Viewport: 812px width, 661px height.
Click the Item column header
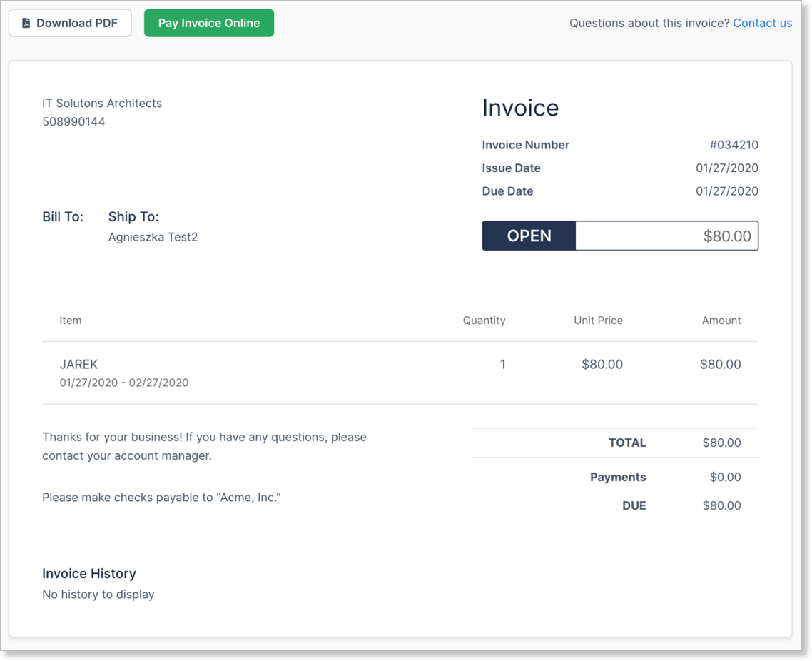[x=70, y=320]
